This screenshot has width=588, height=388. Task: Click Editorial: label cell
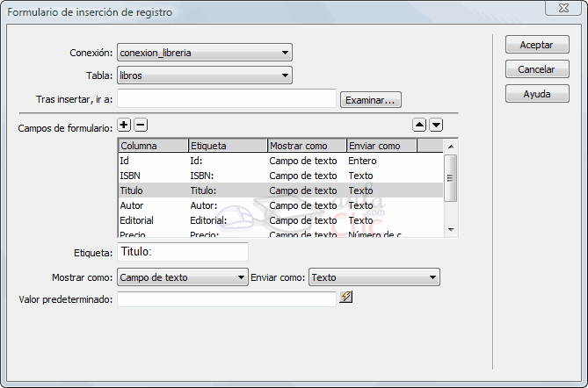click(208, 220)
